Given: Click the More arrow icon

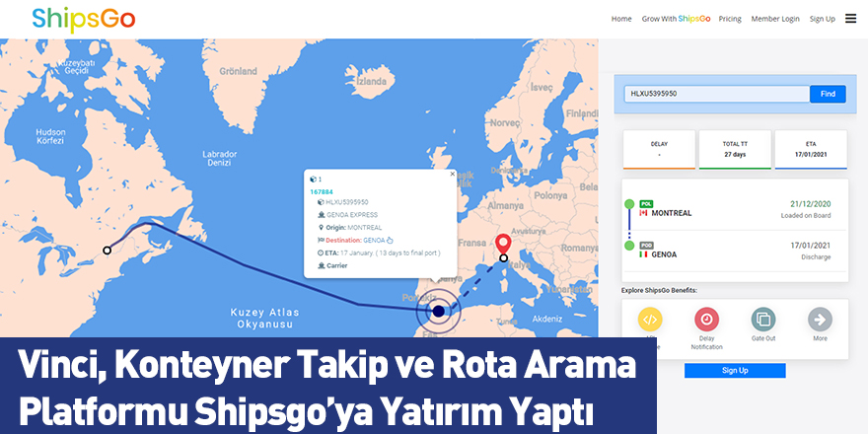Looking at the screenshot, I should coord(821,320).
